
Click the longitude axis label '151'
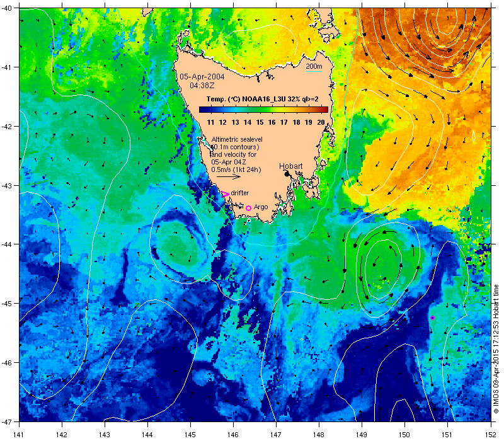point(448,435)
